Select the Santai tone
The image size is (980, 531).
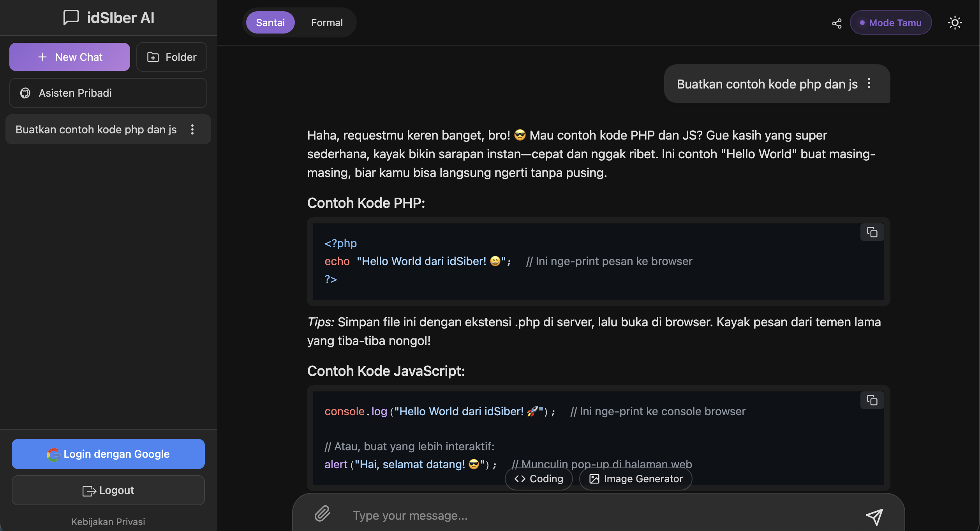click(x=270, y=23)
